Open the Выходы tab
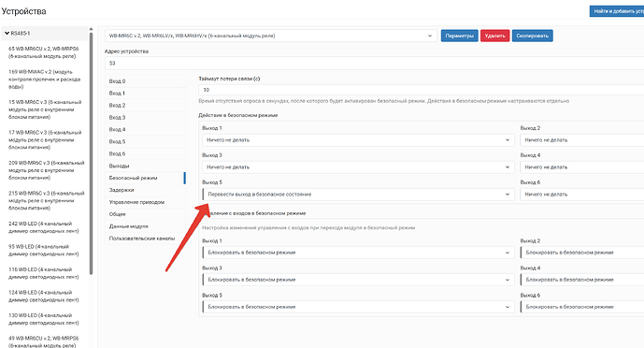The image size is (644, 348). tap(145, 166)
